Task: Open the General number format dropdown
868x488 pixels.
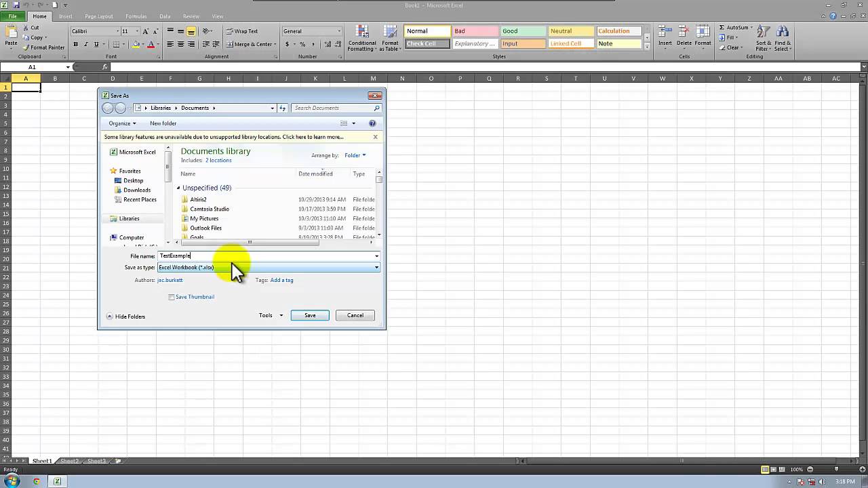Action: (x=339, y=31)
